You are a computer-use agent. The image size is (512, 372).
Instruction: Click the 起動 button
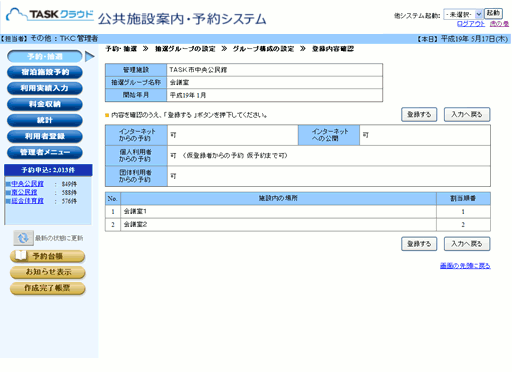493,13
